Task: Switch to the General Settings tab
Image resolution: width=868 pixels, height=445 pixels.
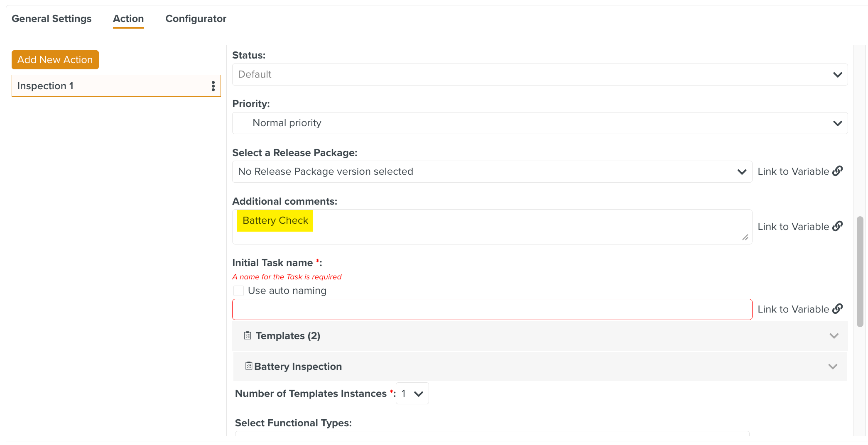Action: 51,19
